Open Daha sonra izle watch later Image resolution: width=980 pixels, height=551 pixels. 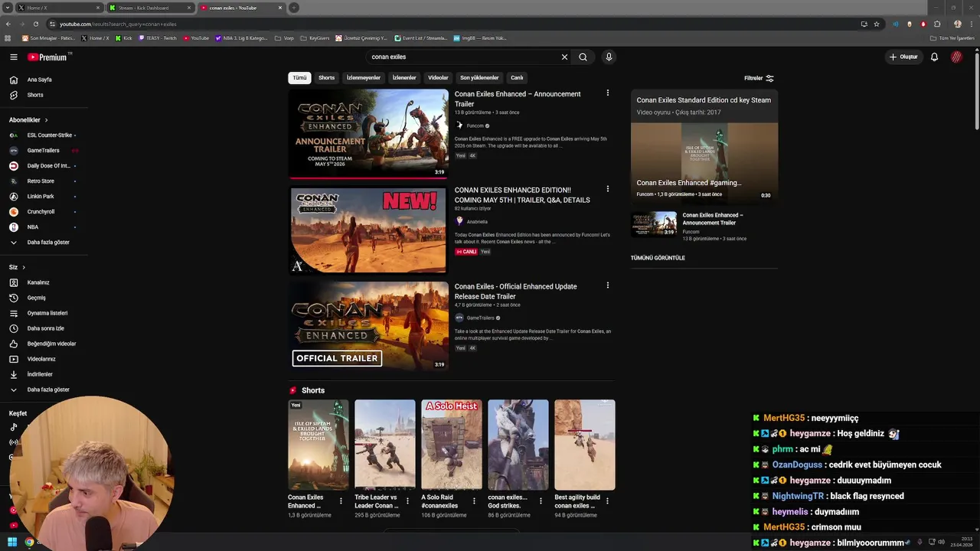46,328
